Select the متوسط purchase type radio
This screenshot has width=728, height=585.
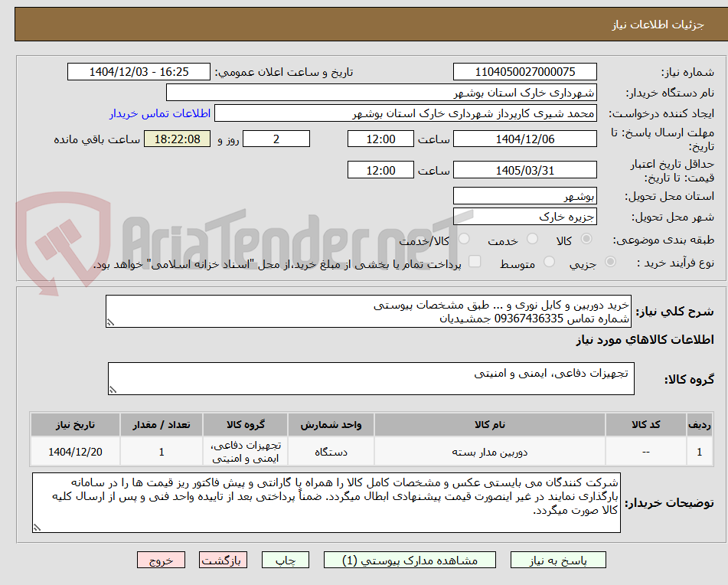pos(549,262)
